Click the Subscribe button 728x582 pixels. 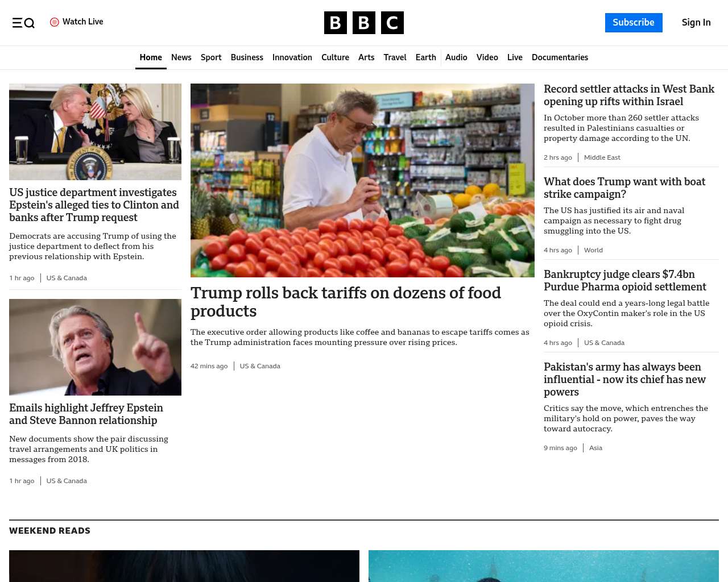(x=634, y=23)
